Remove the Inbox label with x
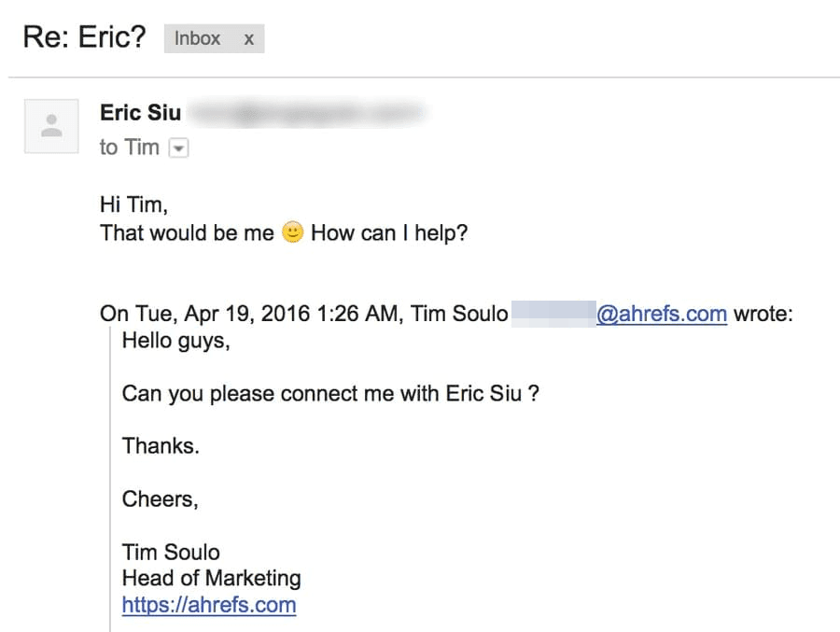The image size is (840, 632). coord(248,39)
